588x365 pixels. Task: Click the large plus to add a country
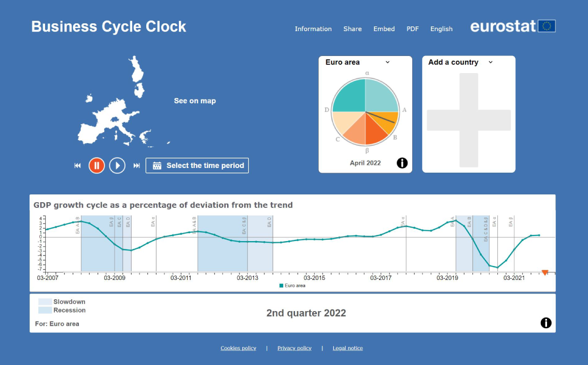tap(469, 120)
